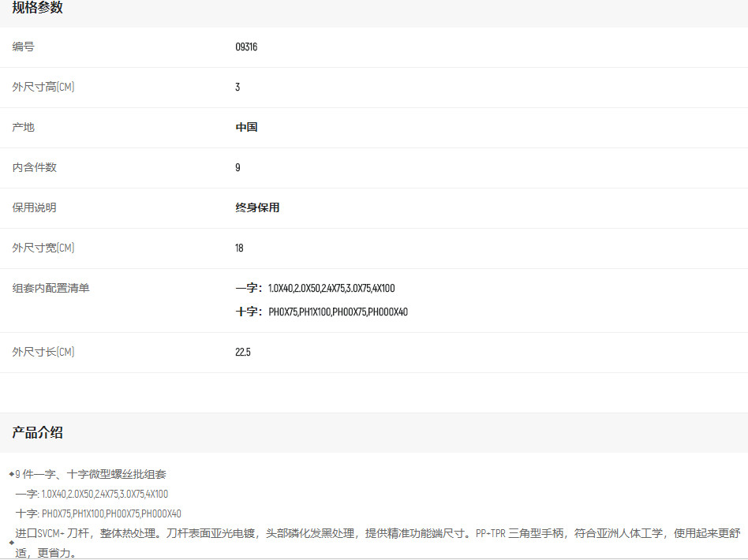This screenshot has height=560, width=748.
Task: Click the bold 一字 spec line in table
Action: tap(315, 289)
